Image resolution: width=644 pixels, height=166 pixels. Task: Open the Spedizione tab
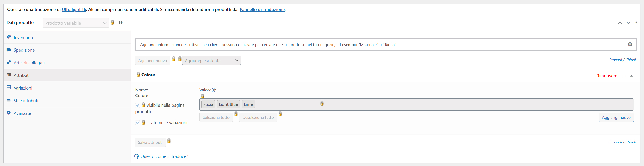pos(24,50)
